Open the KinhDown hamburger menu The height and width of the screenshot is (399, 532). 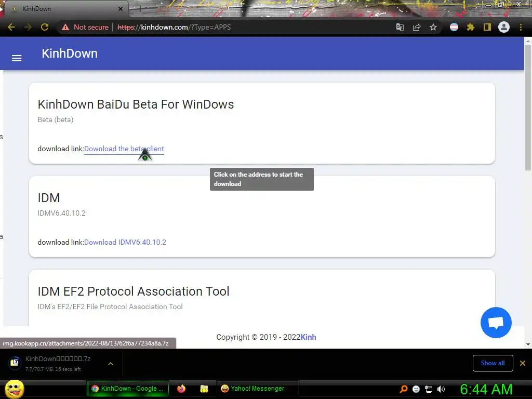click(17, 58)
